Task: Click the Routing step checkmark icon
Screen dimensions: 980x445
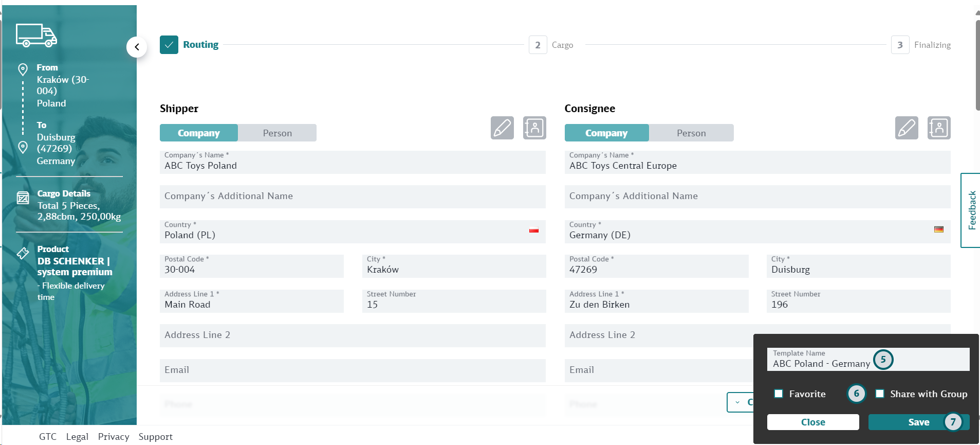Action: (169, 45)
